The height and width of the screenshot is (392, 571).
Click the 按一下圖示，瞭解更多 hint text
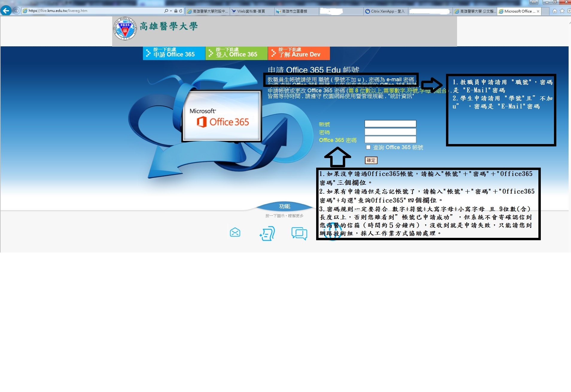284,216
